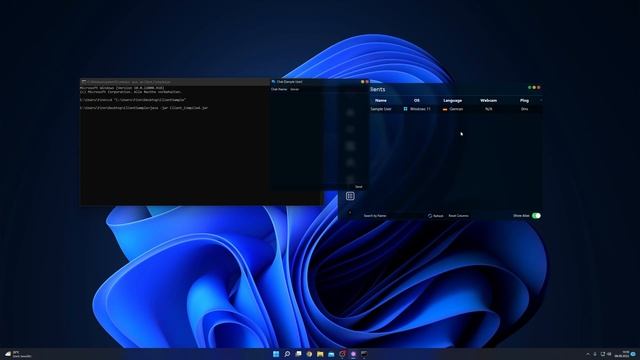This screenshot has width=640, height=360.
Task: Open the weather widget on taskbar
Action: pos(18,354)
